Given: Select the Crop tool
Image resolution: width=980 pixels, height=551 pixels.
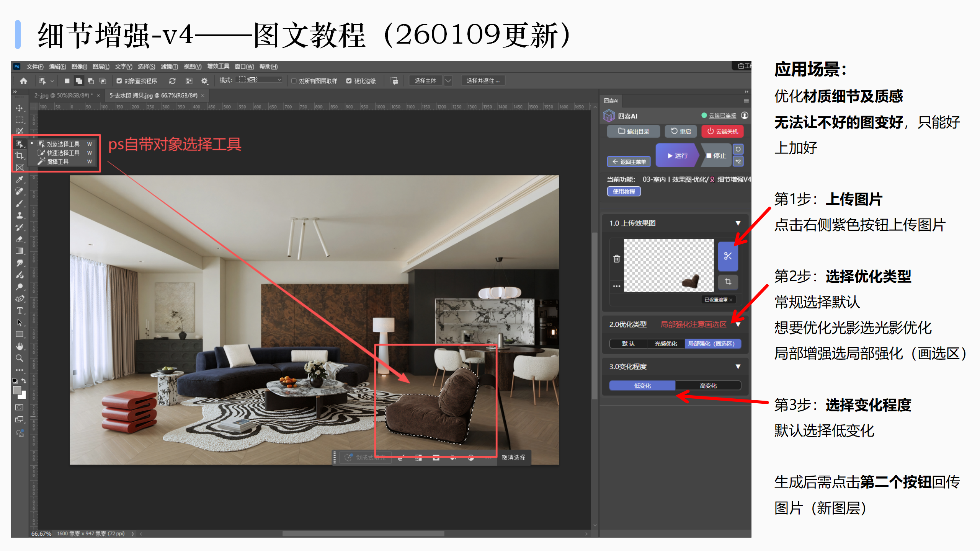Looking at the screenshot, I should pyautogui.click(x=19, y=155).
